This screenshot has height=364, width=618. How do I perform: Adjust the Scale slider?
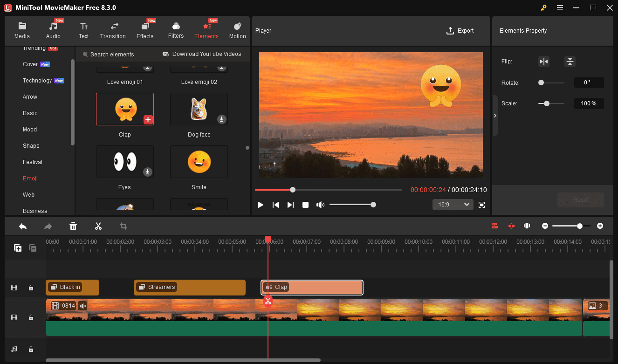[x=551, y=103]
